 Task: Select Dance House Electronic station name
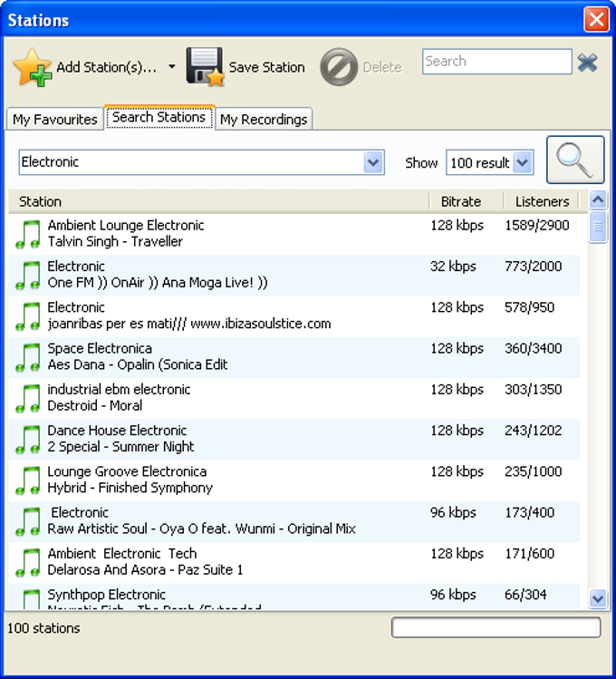[x=117, y=431]
